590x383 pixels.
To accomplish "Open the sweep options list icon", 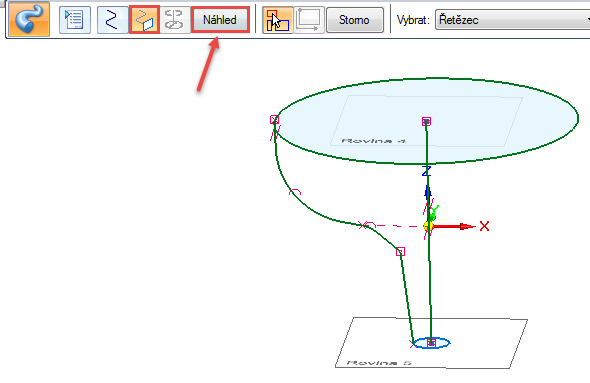I will (75, 20).
